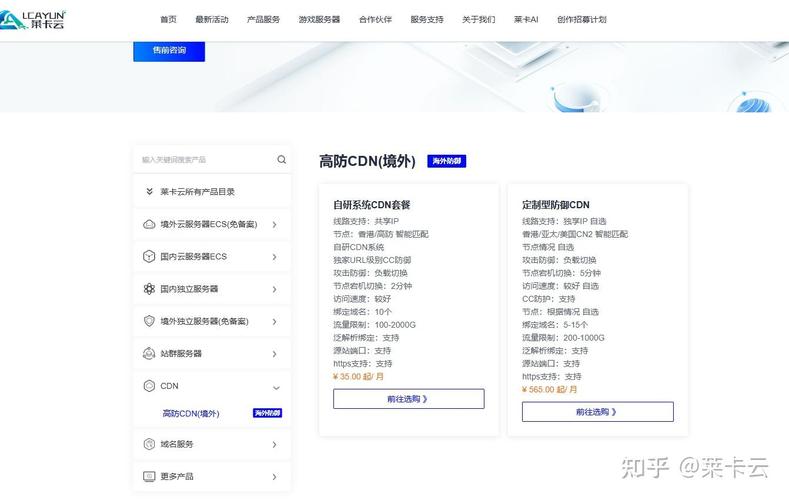Screen dimensions: 789x500
Task: Click 前往选购 under 定制型防御CDN
Action: [x=598, y=411]
